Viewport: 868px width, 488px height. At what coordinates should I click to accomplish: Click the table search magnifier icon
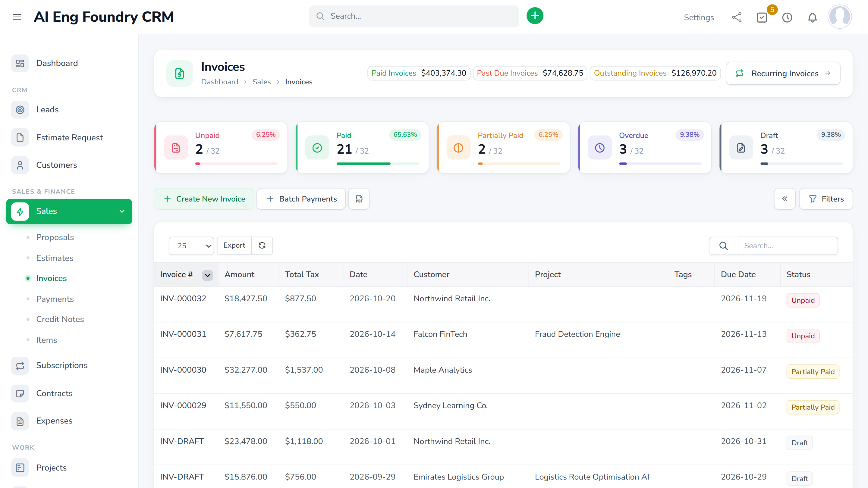723,246
